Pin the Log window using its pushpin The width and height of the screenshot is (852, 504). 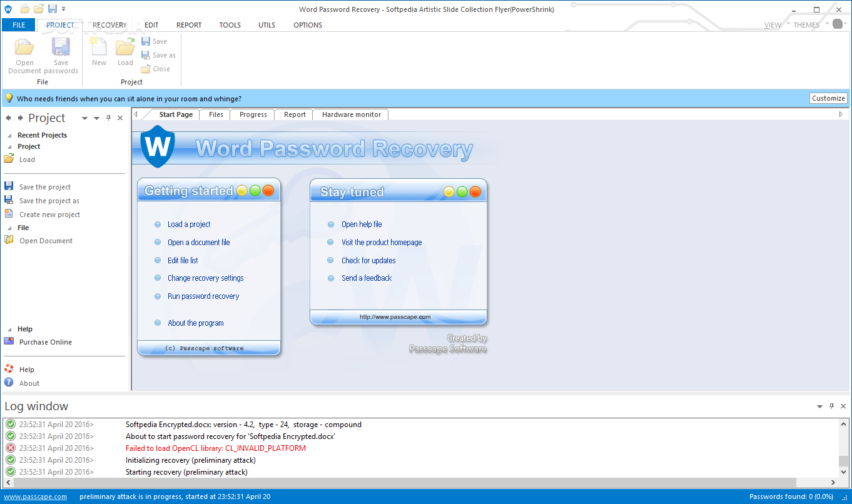point(831,406)
